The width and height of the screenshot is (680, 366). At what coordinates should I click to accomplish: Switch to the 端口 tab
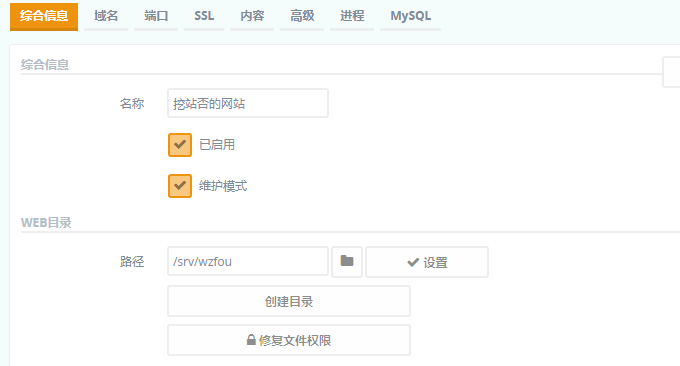click(x=156, y=16)
